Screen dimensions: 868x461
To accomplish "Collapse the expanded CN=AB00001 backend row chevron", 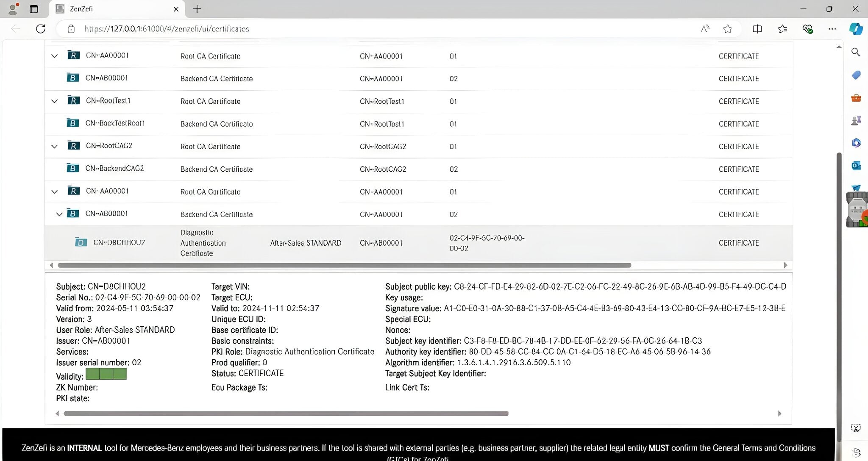I will 59,214.
